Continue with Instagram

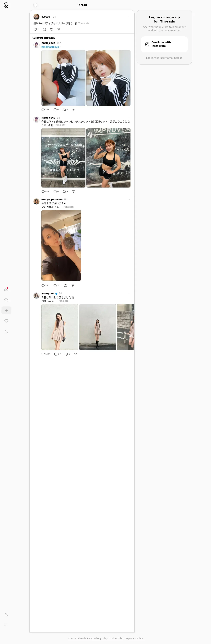(x=164, y=44)
